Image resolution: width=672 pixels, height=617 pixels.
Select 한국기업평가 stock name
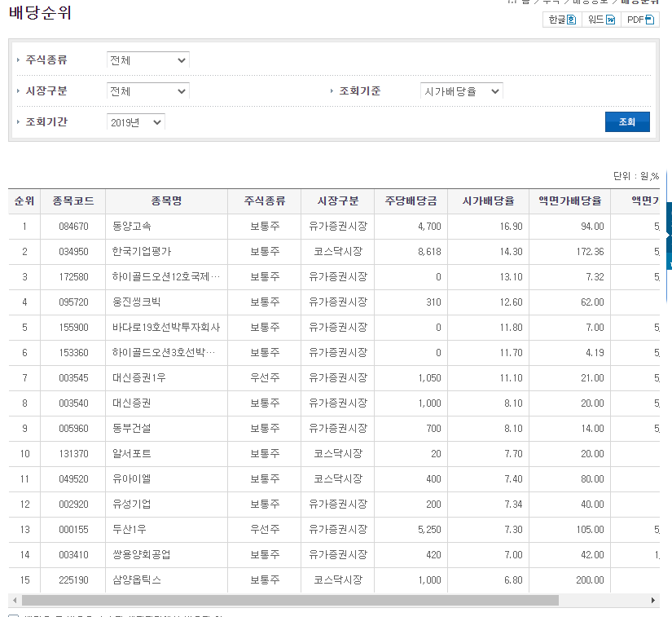click(142, 252)
